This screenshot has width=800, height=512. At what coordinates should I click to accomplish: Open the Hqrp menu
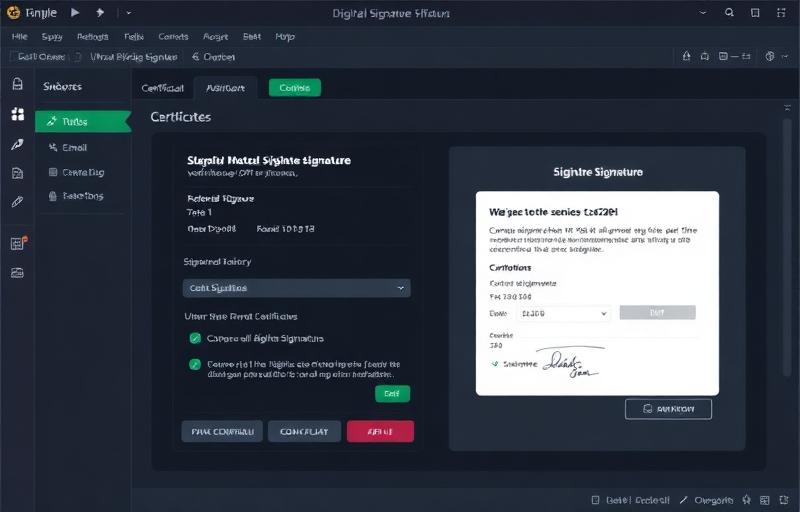pos(285,37)
